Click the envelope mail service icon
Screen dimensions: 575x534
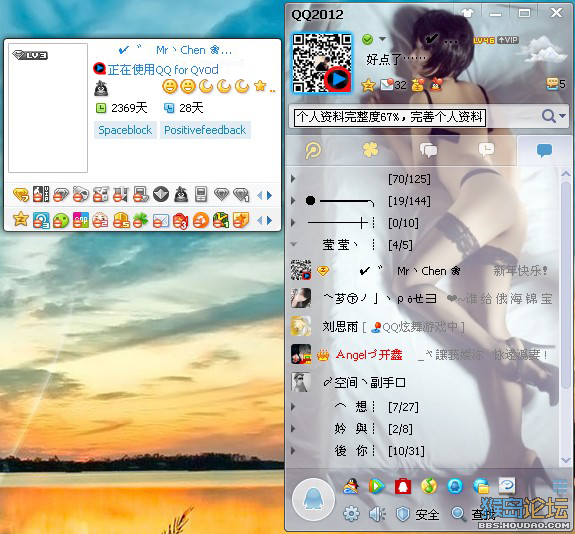coord(161,220)
